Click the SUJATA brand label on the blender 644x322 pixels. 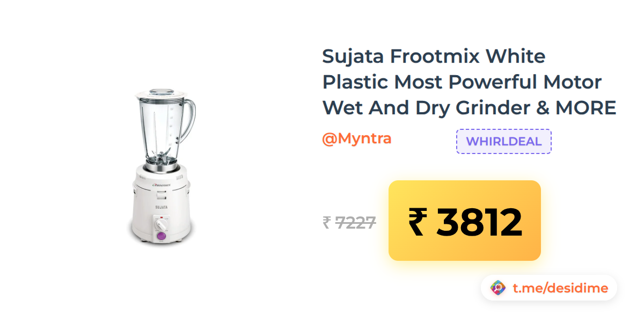[x=162, y=207]
